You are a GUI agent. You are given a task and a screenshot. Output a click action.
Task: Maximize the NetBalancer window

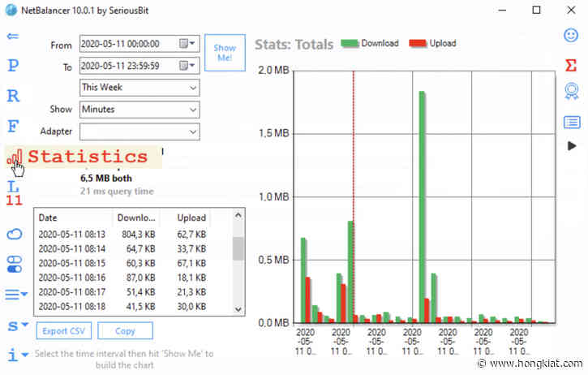(537, 10)
